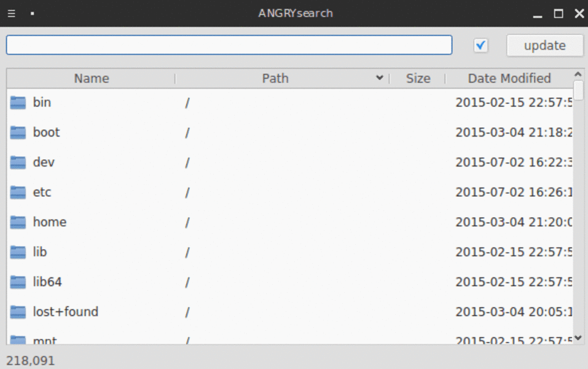
Task: Select the mnt folder icon
Action: [17, 339]
